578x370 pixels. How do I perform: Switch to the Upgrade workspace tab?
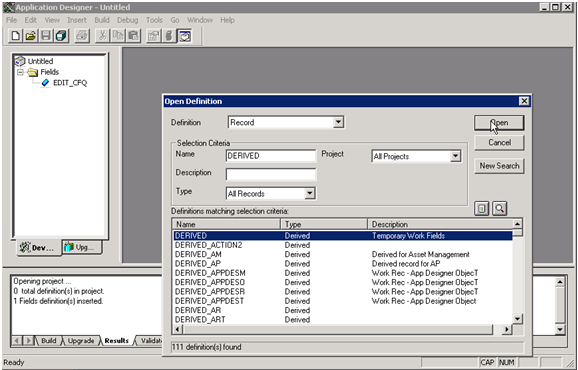(81, 247)
